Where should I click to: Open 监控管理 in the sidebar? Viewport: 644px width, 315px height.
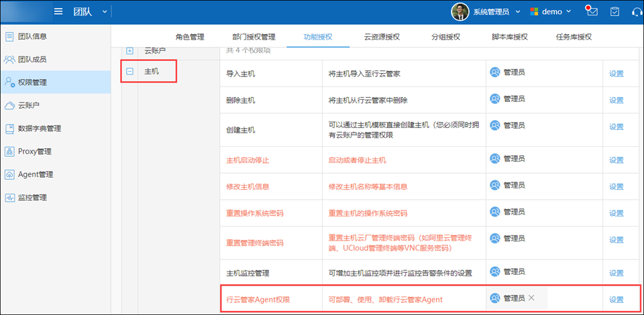tap(32, 198)
